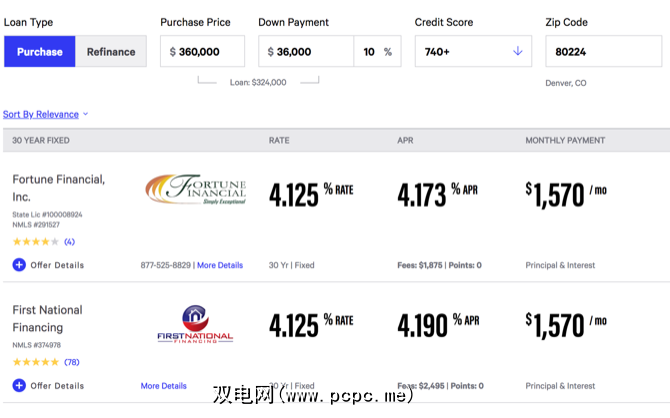Click the 30 YEAR FIXED column header
Screen dimensions: 670x418
click(41, 140)
